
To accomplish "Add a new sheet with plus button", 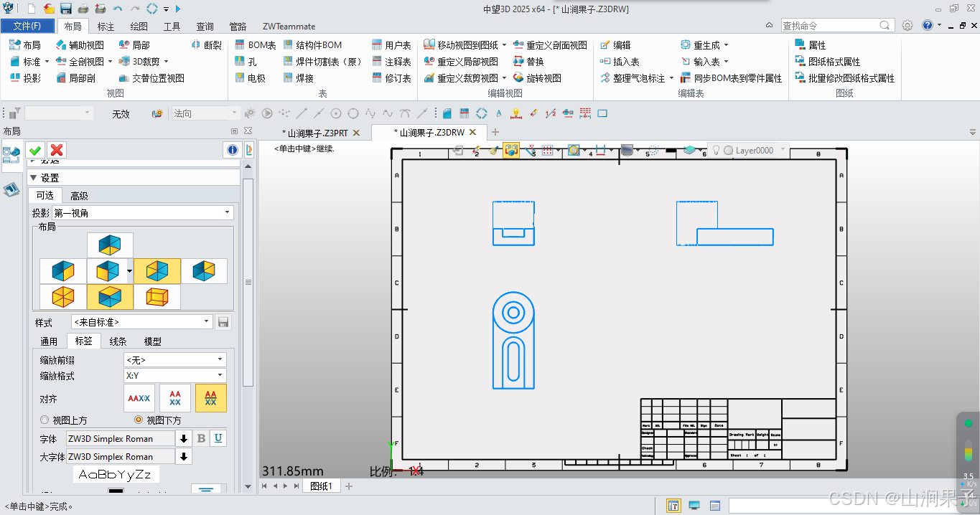I will [349, 486].
